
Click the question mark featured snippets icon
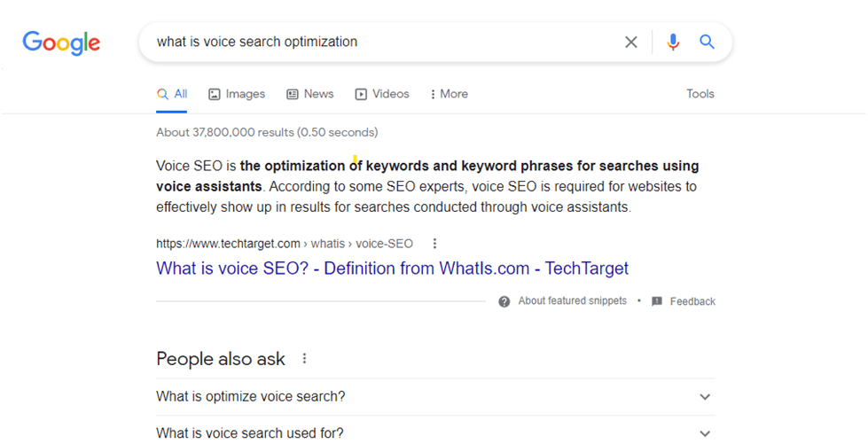tap(504, 301)
